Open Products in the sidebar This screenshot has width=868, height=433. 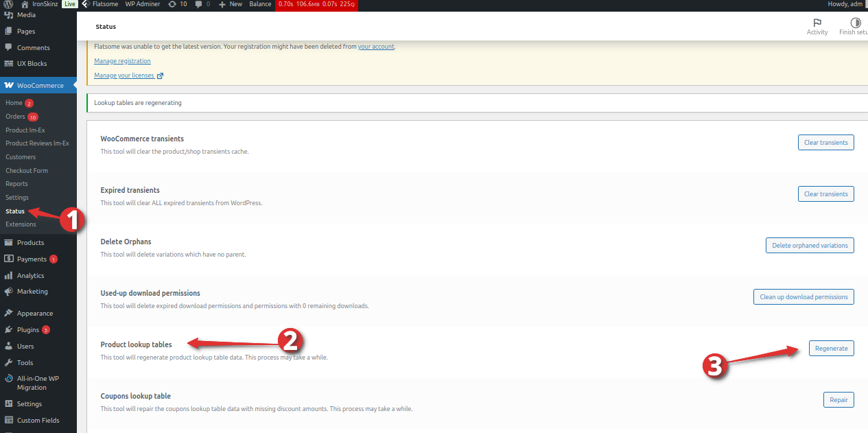(x=30, y=243)
